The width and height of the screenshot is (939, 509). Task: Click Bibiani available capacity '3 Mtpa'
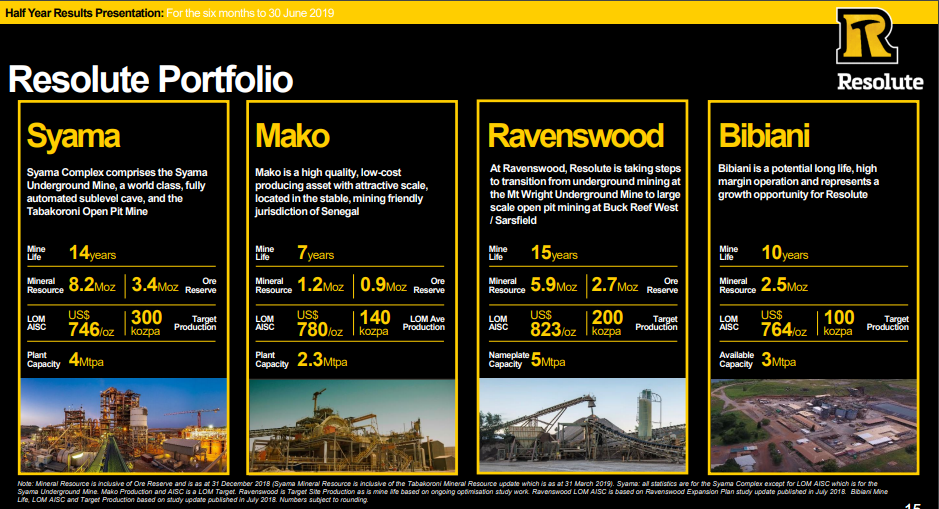779,360
